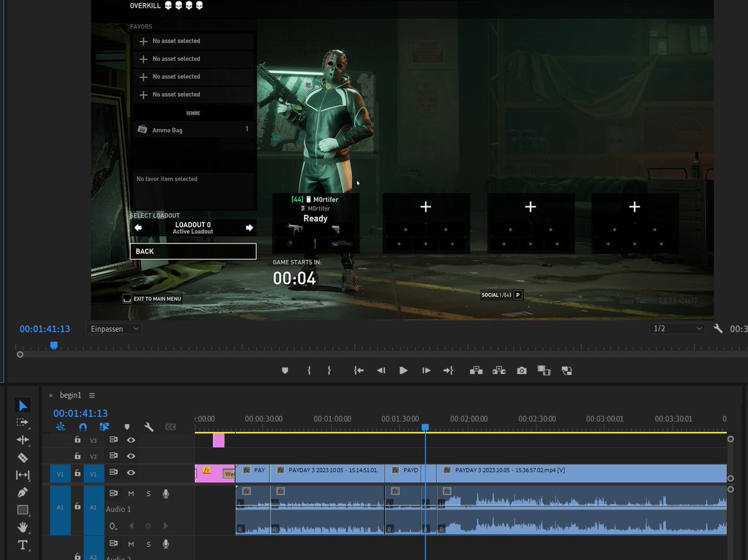Select the Type tool
748x560 pixels.
point(22,545)
